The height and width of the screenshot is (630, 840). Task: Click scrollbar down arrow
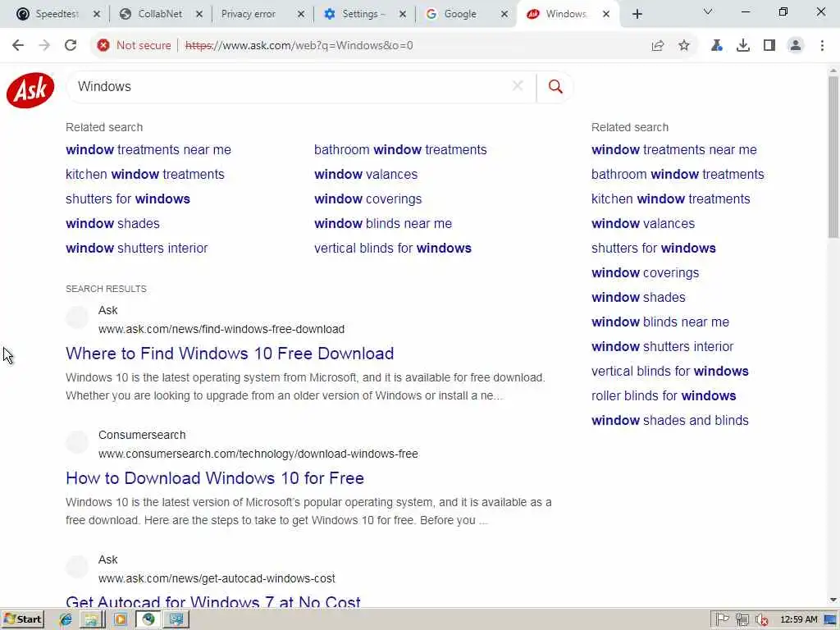[833, 600]
